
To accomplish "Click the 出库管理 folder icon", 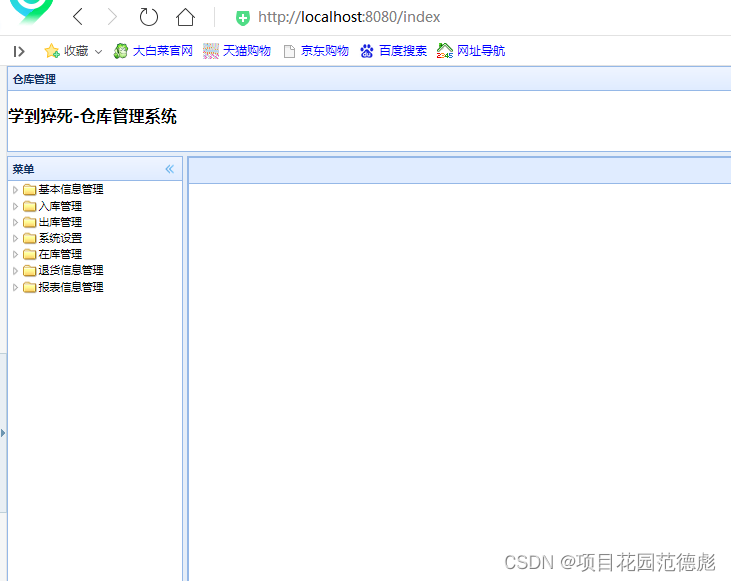I will tap(29, 221).
